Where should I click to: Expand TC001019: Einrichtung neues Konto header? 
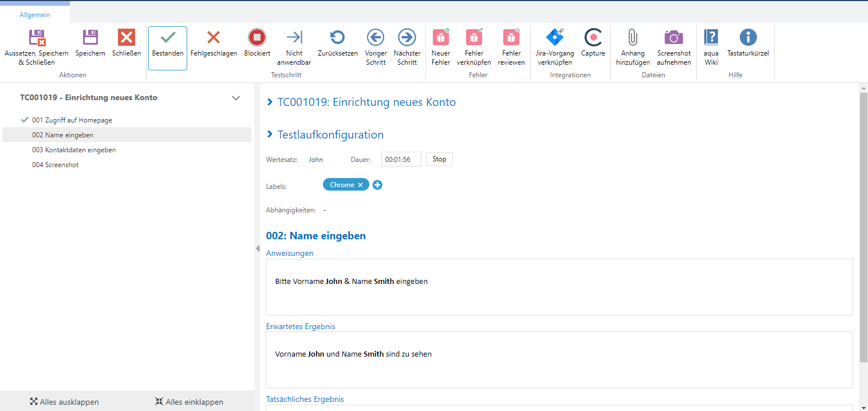[x=270, y=102]
